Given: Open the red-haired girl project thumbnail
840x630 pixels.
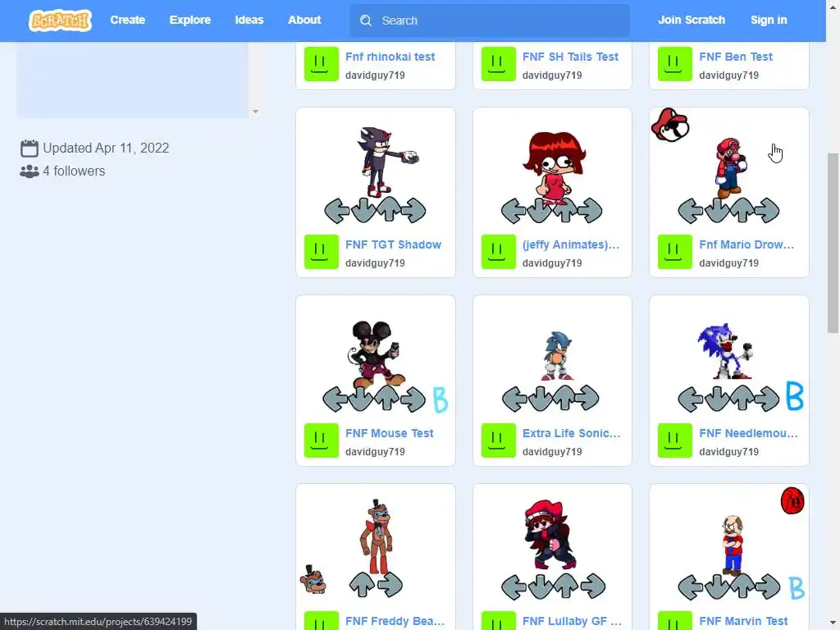Looking at the screenshot, I should pos(552,167).
